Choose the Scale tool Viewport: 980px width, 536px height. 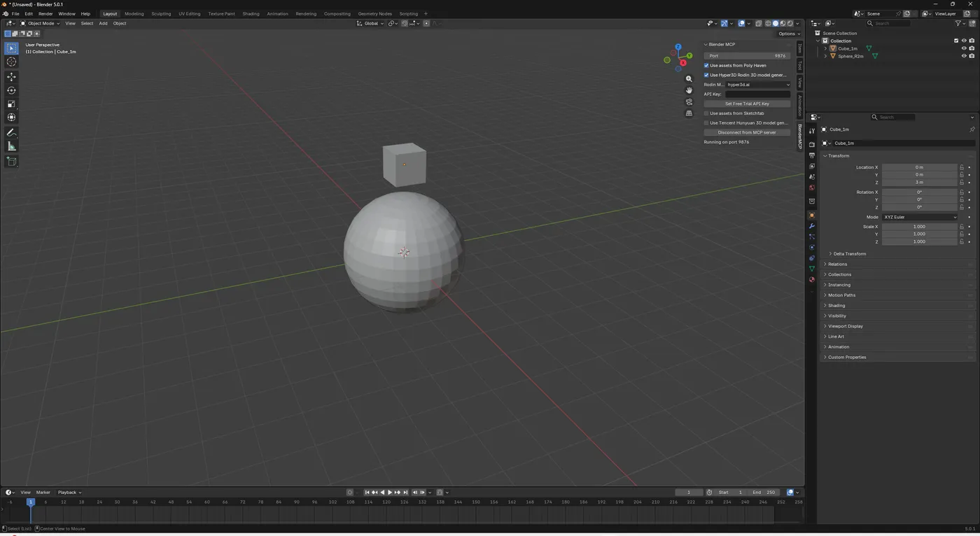pyautogui.click(x=11, y=104)
